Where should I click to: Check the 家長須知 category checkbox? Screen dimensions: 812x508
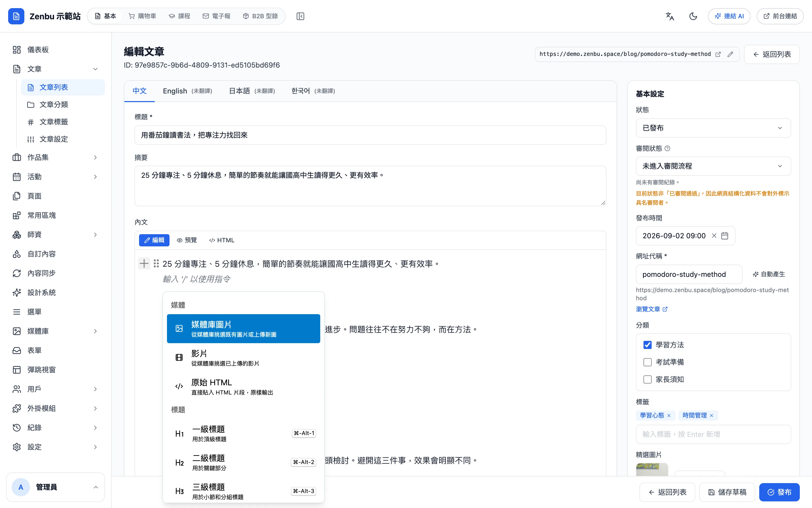point(647,380)
